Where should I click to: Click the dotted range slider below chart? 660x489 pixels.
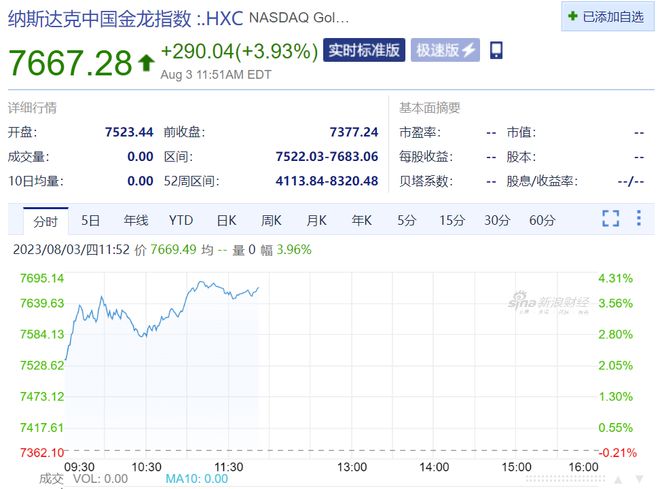click(566, 479)
